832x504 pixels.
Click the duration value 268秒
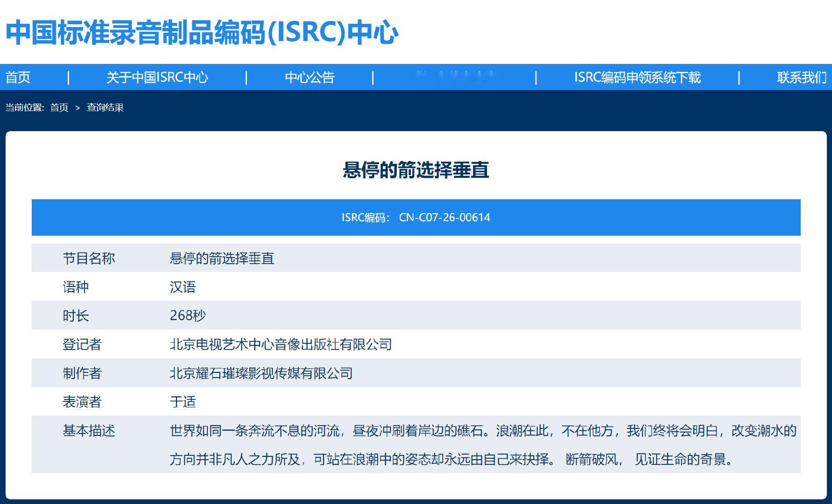(x=188, y=316)
